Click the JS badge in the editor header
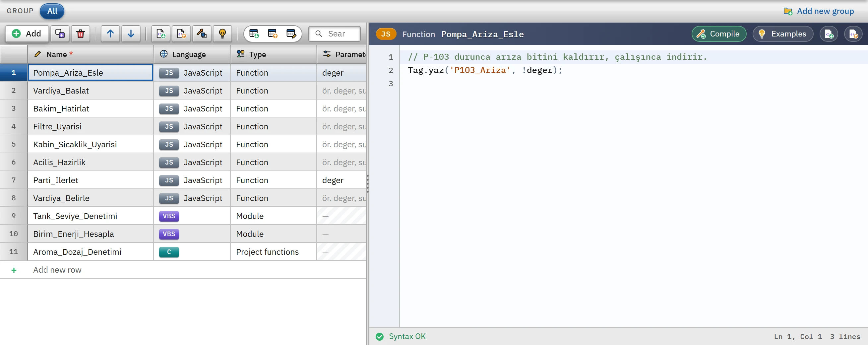This screenshot has width=868, height=345. 386,34
